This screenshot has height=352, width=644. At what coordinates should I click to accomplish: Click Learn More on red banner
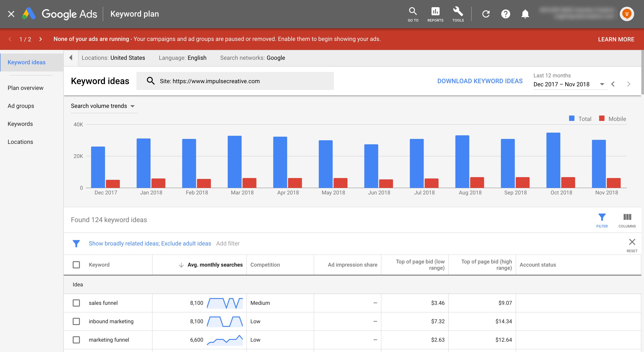click(x=616, y=39)
